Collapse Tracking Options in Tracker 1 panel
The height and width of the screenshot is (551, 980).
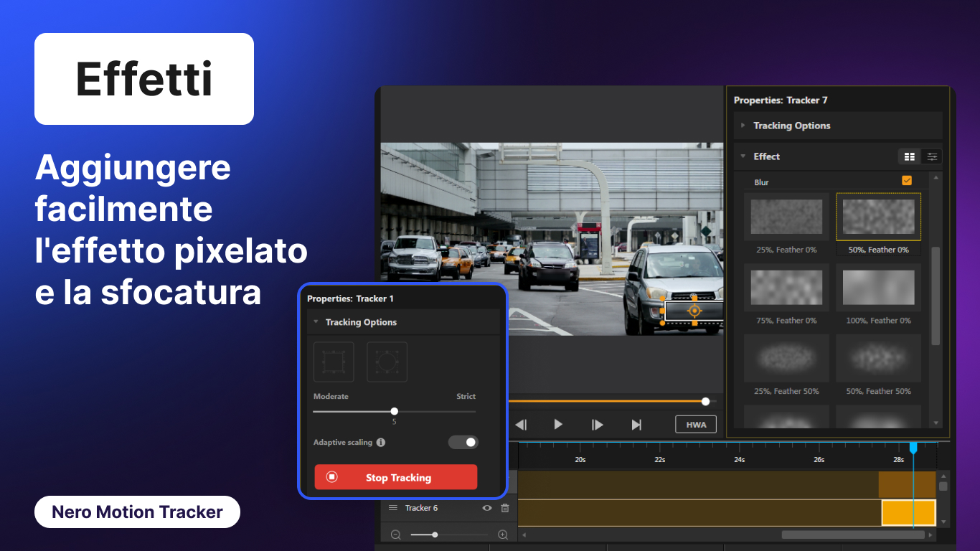point(316,322)
